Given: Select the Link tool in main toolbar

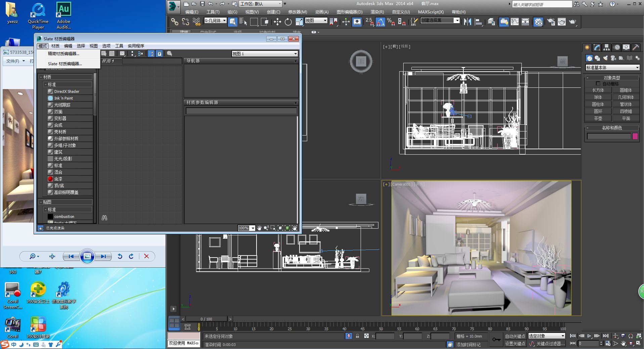Looking at the screenshot, I should coord(175,22).
